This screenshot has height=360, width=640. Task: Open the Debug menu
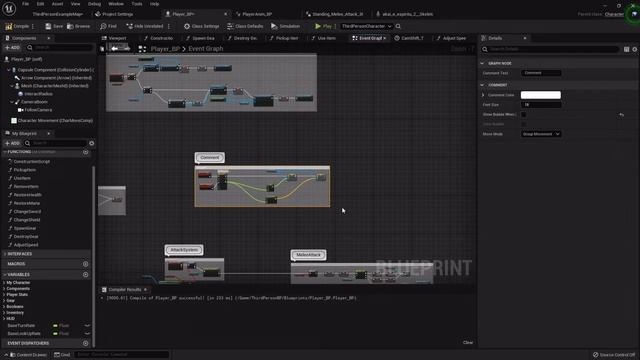click(x=94, y=4)
